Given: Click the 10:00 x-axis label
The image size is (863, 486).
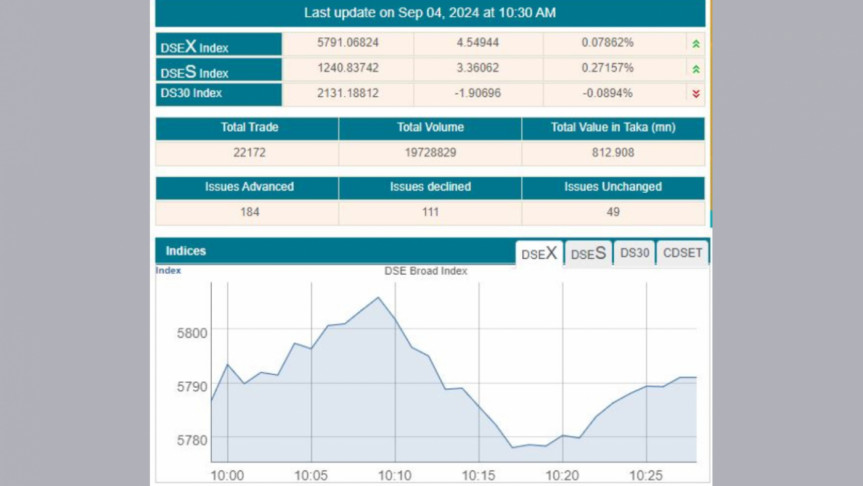Looking at the screenshot, I should 227,475.
